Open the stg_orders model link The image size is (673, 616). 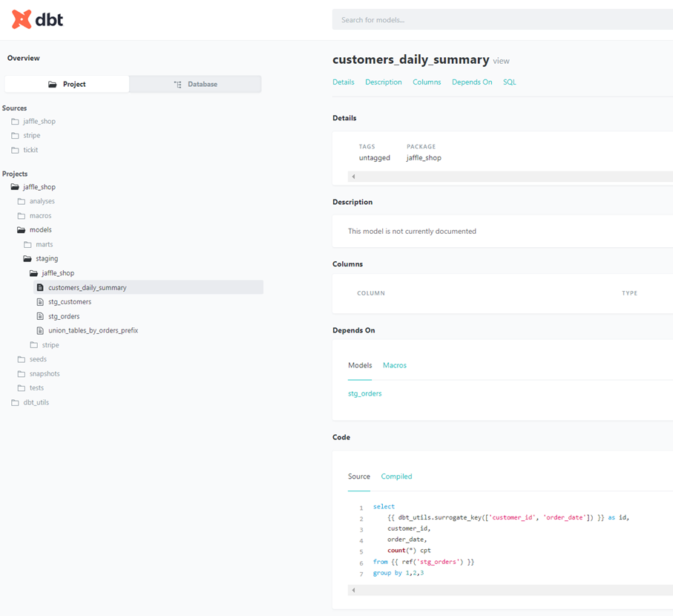364,393
